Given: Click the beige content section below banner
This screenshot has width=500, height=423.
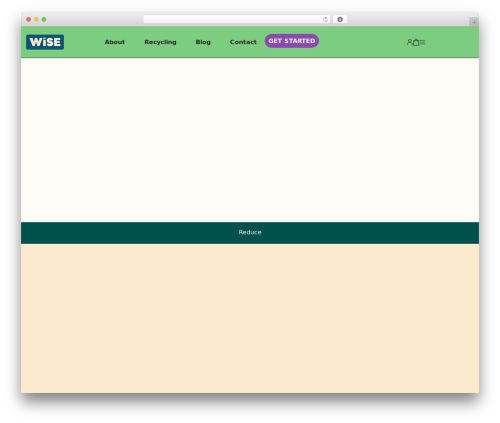Looking at the screenshot, I should click(250, 318).
